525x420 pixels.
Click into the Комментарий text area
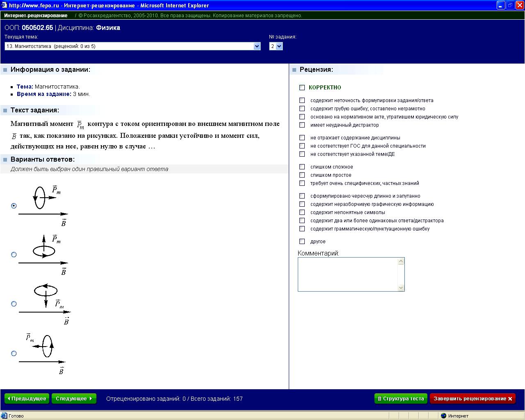(348, 274)
